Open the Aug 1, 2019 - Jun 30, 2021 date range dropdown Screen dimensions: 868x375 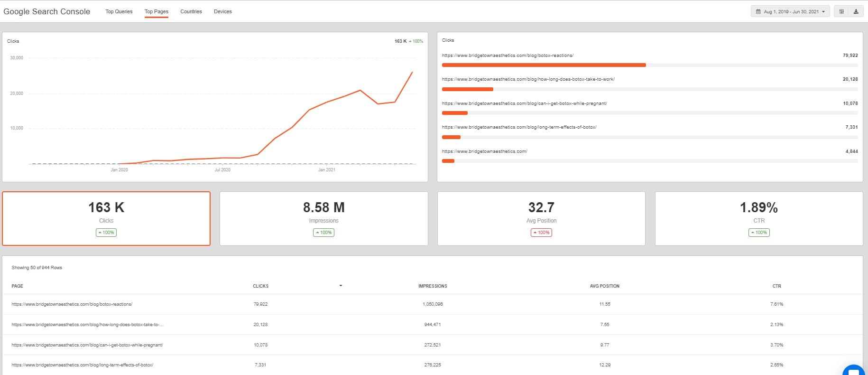pos(790,11)
